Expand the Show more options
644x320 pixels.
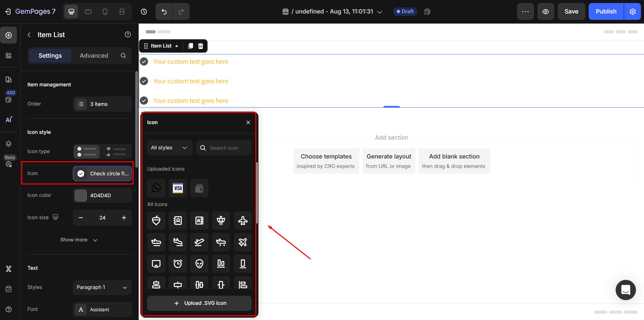coord(79,240)
